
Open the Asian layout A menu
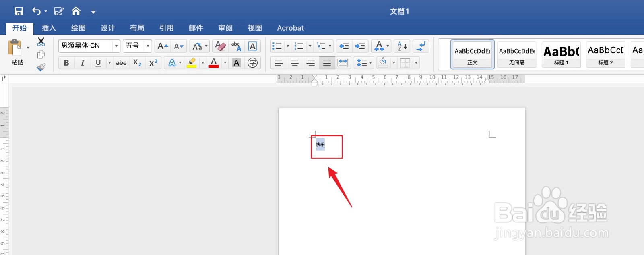pyautogui.click(x=381, y=46)
